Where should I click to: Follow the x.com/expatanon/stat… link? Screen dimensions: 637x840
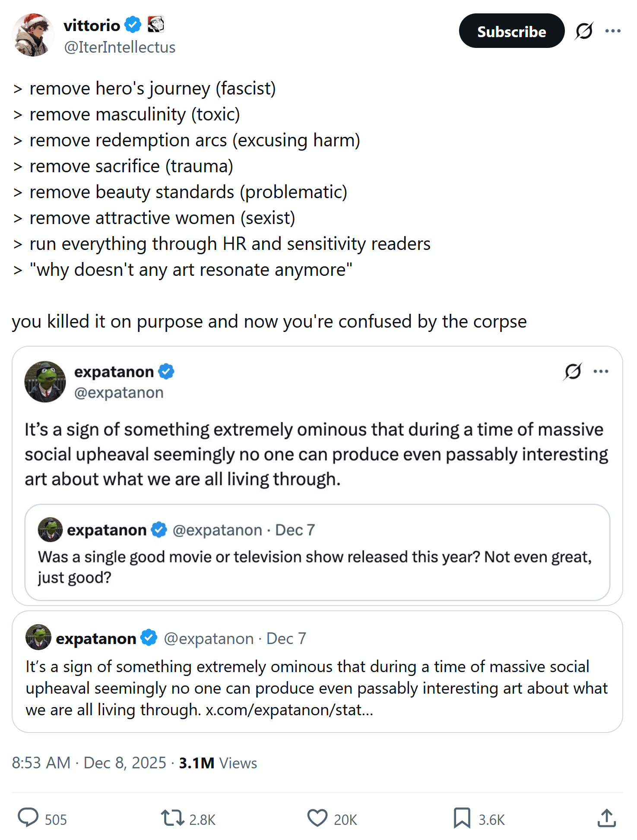[x=289, y=710]
